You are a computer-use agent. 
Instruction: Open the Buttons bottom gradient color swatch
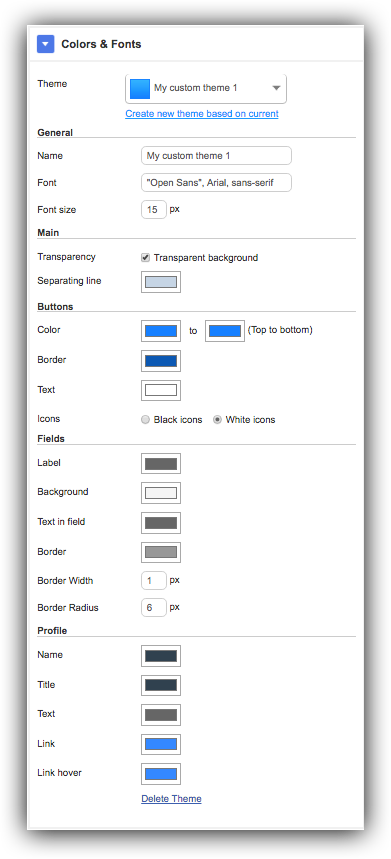[225, 331]
